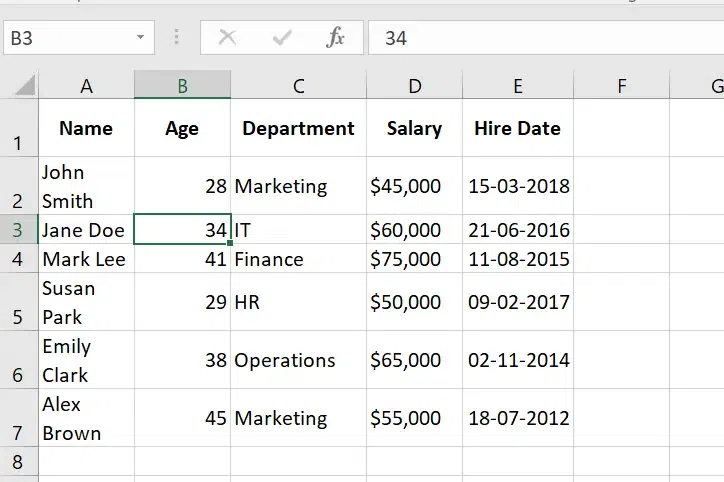Viewport: 724px width, 482px height.
Task: Select row 5 header
Action: click(19, 302)
